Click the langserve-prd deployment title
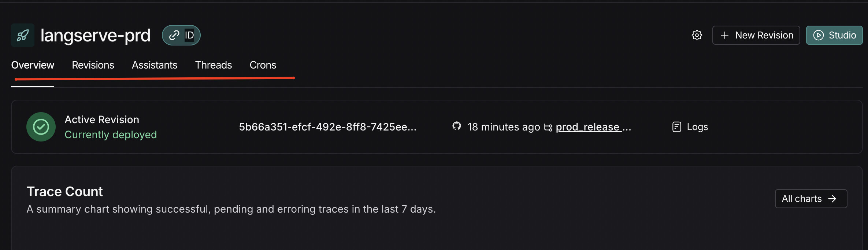The image size is (868, 250). coord(95,35)
